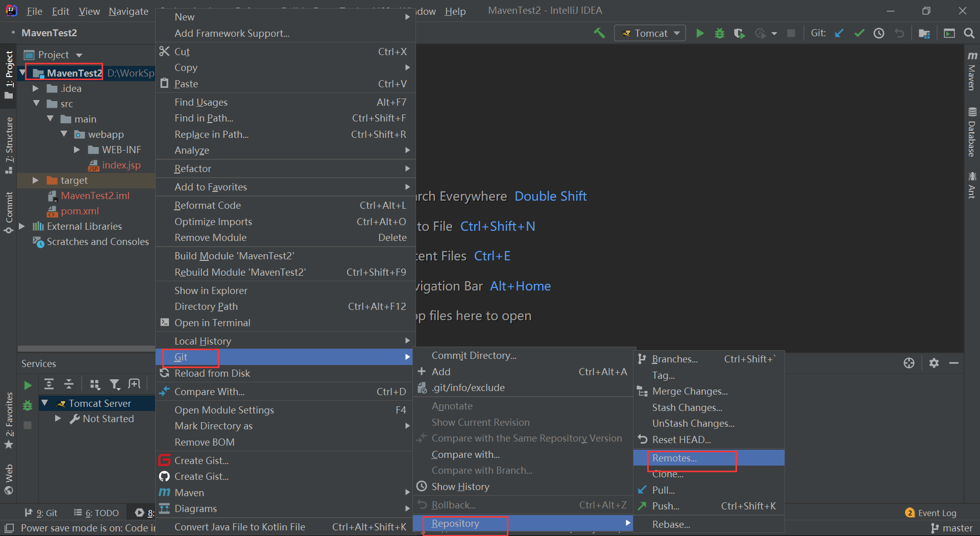The width and height of the screenshot is (980, 536).
Task: Select pom.xml in project tree
Action: (x=80, y=211)
